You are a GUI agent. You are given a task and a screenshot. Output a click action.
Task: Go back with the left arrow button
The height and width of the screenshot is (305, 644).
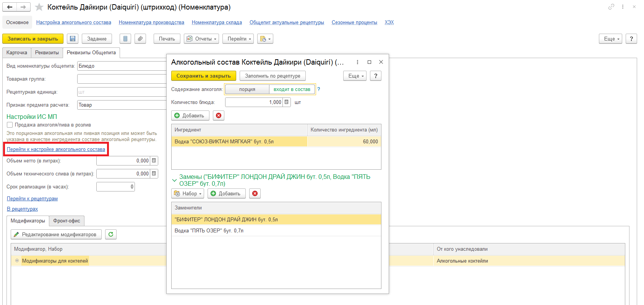(x=10, y=7)
